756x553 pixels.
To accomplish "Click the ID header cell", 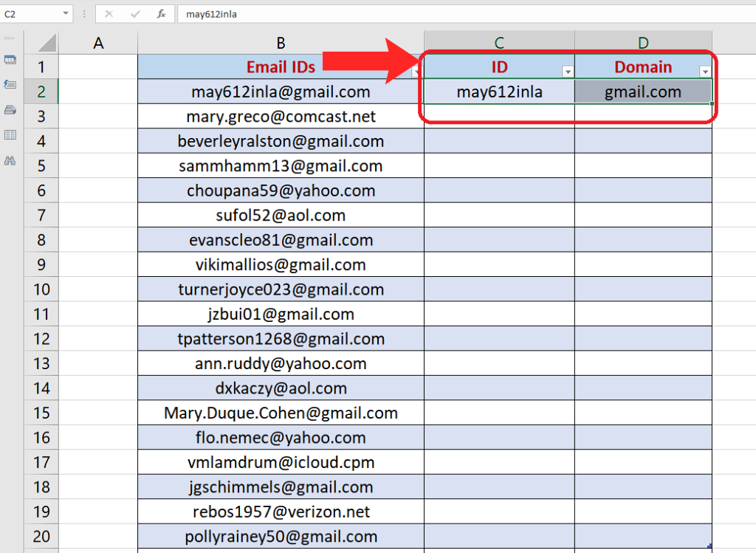I will (x=499, y=66).
